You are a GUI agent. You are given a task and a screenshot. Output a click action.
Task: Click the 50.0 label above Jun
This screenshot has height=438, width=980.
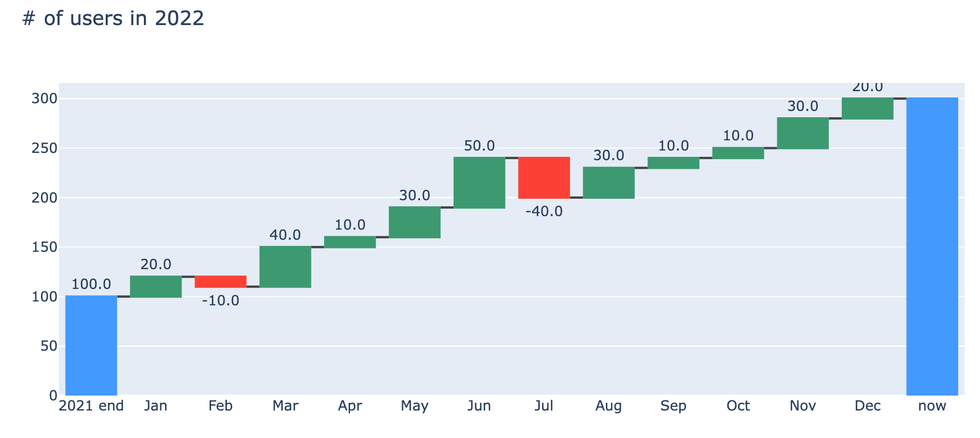[479, 146]
